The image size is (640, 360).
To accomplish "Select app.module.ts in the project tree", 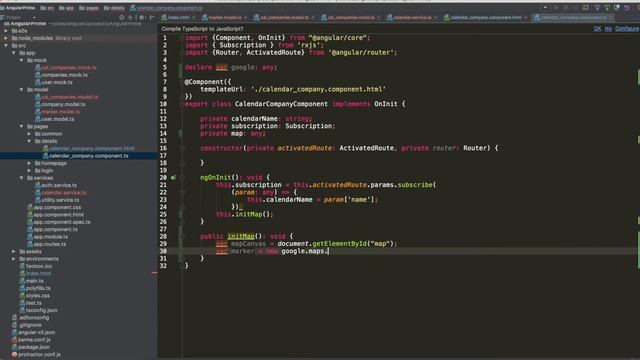I will (x=51, y=236).
